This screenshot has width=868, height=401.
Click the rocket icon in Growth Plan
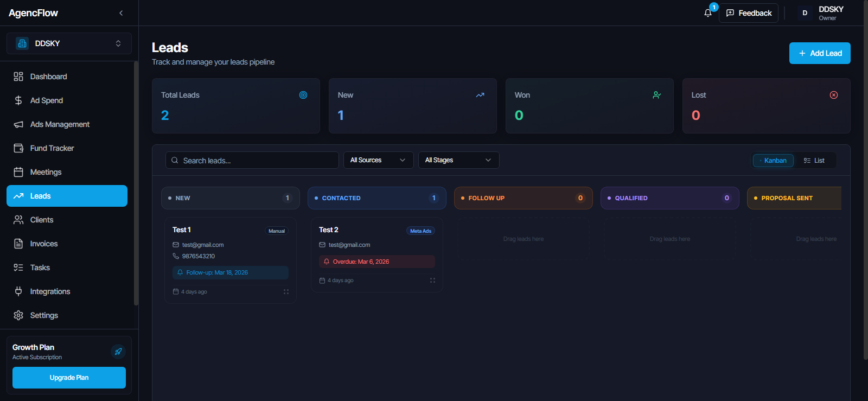click(118, 352)
